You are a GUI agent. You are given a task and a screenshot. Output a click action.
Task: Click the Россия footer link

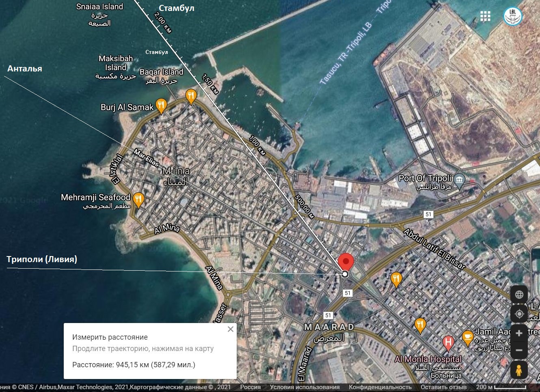(x=251, y=387)
